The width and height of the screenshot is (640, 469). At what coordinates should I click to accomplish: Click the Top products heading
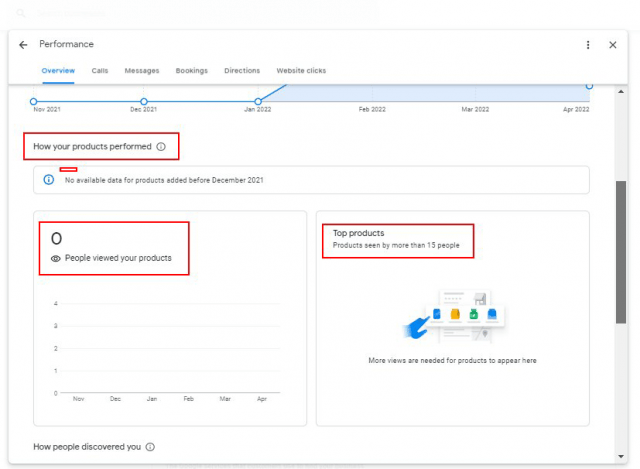(358, 233)
